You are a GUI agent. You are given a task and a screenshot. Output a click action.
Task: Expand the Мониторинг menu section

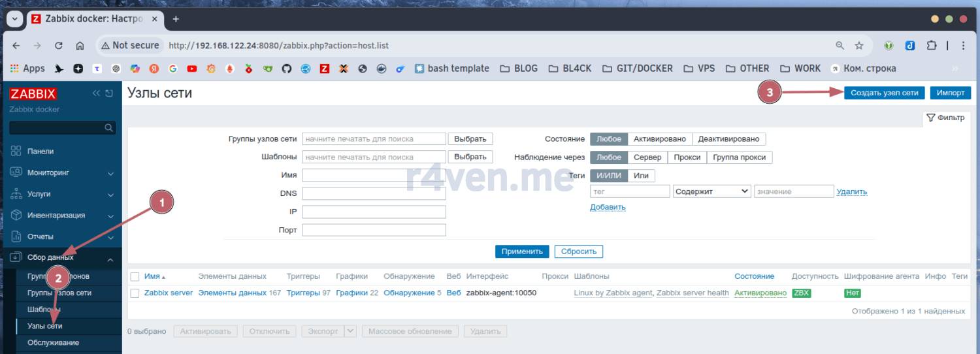tap(62, 173)
